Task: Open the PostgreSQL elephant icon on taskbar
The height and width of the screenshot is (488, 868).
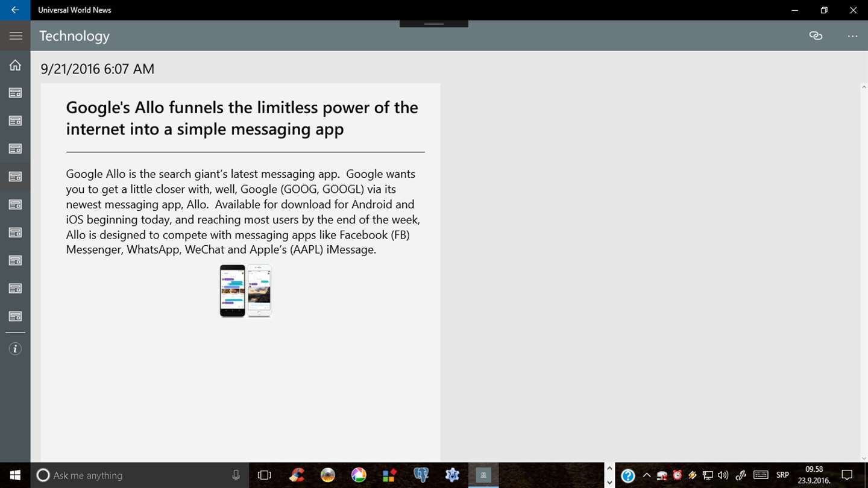Action: pyautogui.click(x=421, y=475)
